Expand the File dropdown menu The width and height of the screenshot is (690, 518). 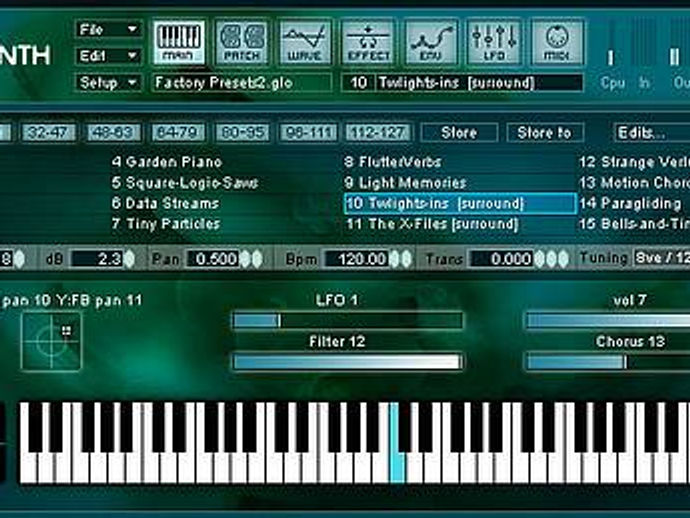tap(108, 29)
